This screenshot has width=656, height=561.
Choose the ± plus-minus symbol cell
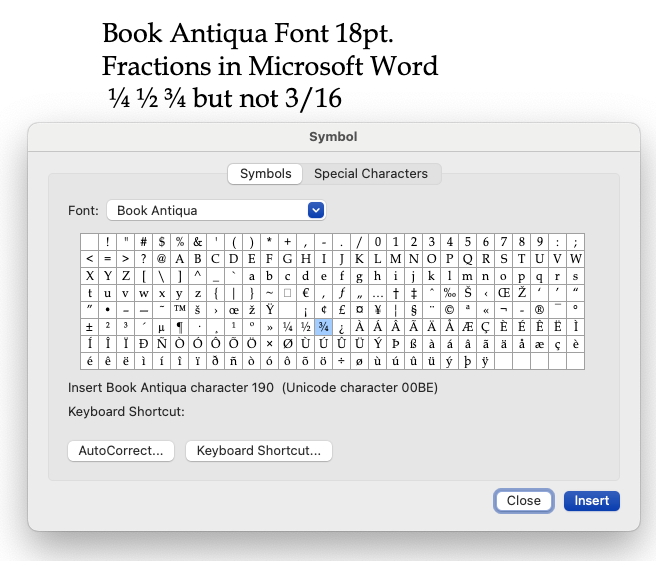point(90,327)
